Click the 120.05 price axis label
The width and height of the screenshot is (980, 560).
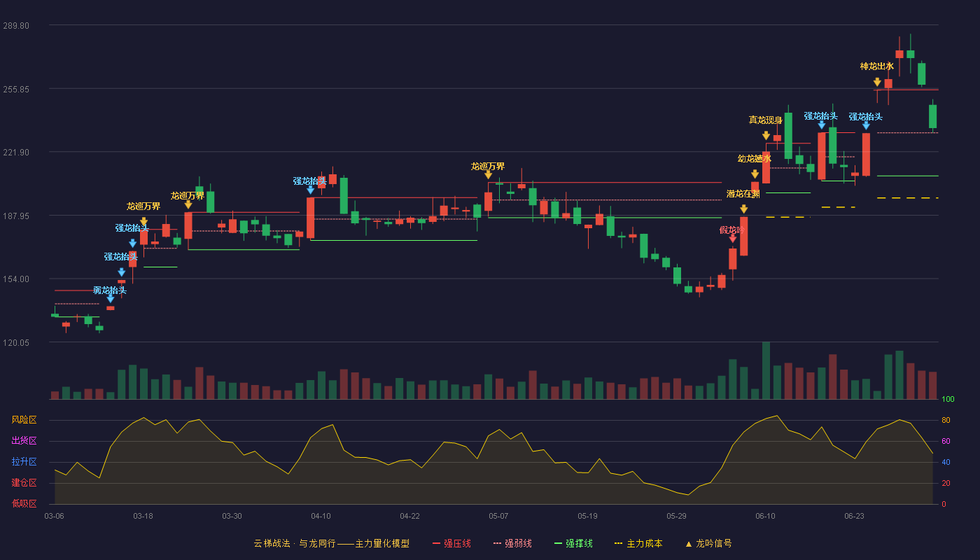[x=16, y=343]
